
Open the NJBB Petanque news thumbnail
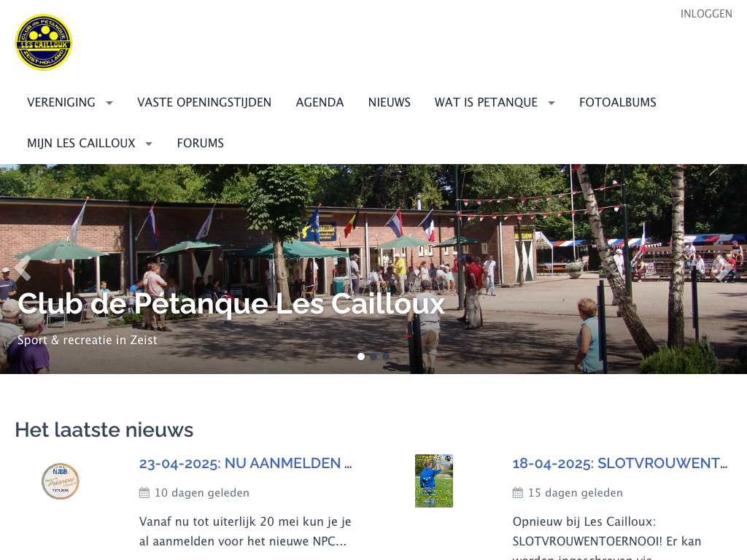[x=61, y=481]
